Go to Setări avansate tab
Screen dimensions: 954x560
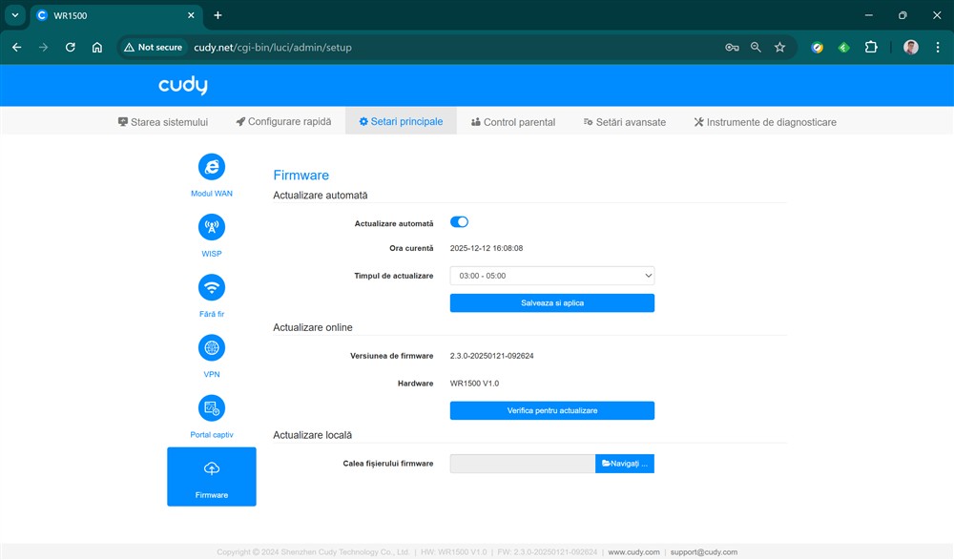(x=624, y=122)
